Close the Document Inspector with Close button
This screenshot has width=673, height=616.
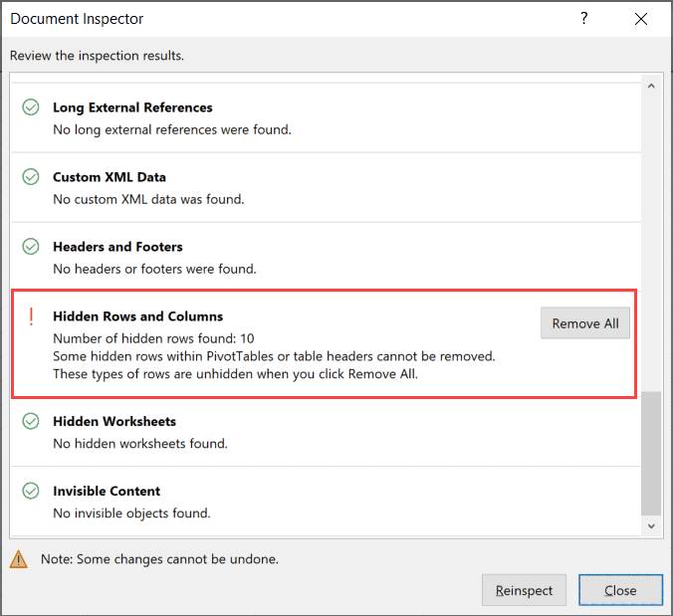pos(620,590)
